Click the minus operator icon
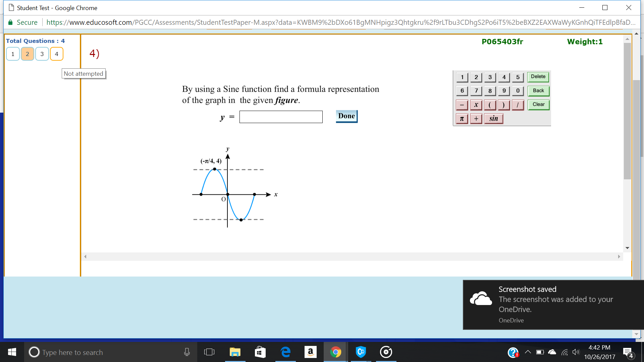The height and width of the screenshot is (362, 644). tap(463, 104)
